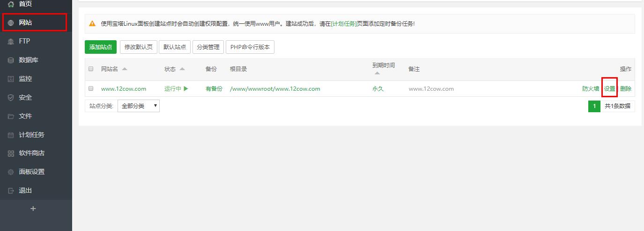The width and height of the screenshot is (644, 231).
Task: Tick the checkbox for www.12cow.com row
Action: coord(91,88)
